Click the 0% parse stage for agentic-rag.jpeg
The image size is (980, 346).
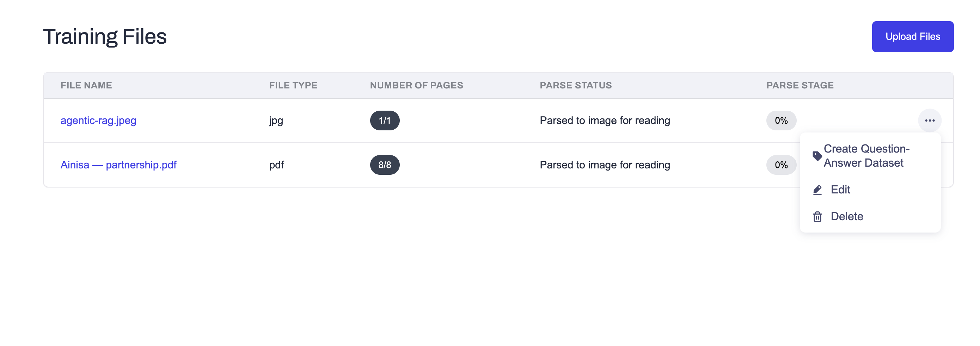[781, 121]
